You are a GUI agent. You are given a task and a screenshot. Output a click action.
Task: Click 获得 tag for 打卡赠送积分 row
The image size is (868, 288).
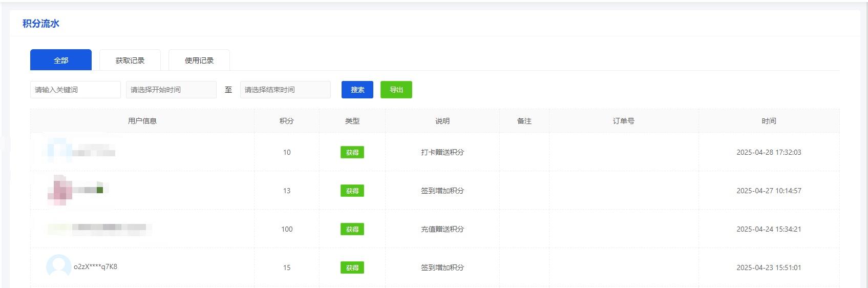[352, 152]
